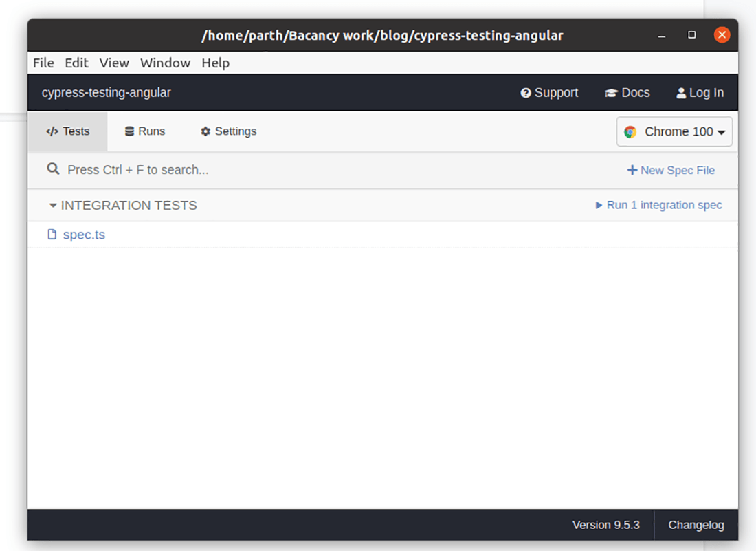
Task: Collapse the INTEGRATION TESTS section
Action: click(123, 206)
